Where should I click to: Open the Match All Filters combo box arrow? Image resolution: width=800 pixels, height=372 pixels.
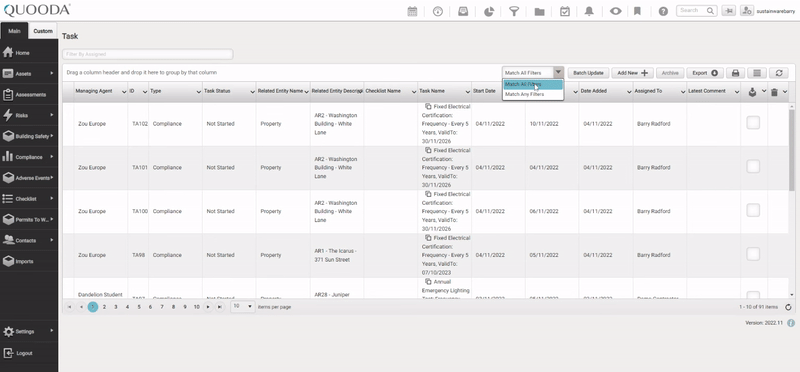(559, 73)
